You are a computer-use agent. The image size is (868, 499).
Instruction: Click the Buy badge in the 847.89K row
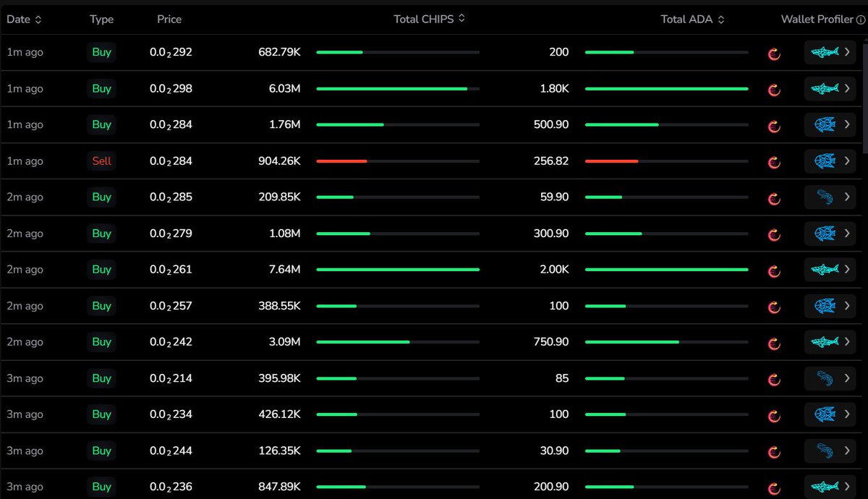[x=102, y=486]
